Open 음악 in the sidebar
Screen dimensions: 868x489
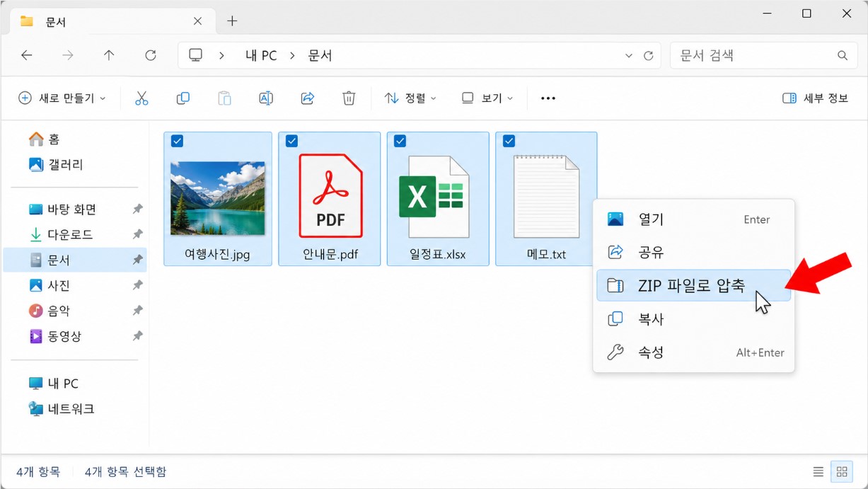click(74, 311)
